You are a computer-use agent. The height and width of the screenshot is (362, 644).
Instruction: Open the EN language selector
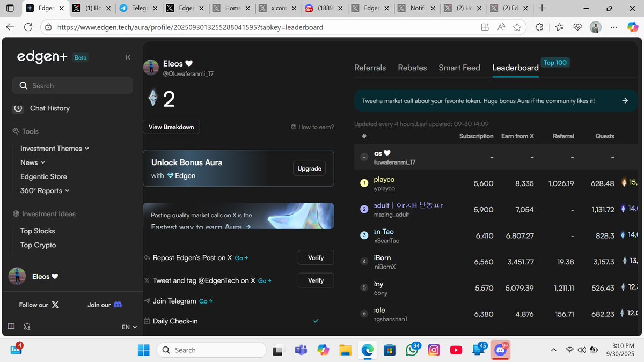tap(129, 327)
